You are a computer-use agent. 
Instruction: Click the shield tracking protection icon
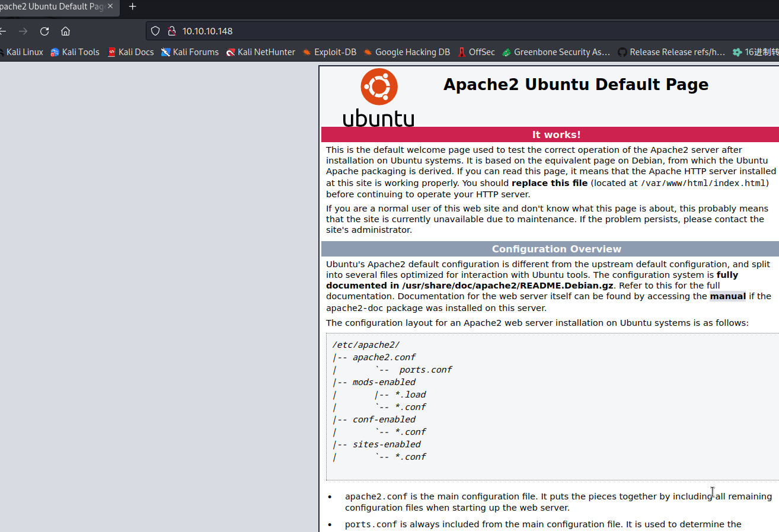155,31
